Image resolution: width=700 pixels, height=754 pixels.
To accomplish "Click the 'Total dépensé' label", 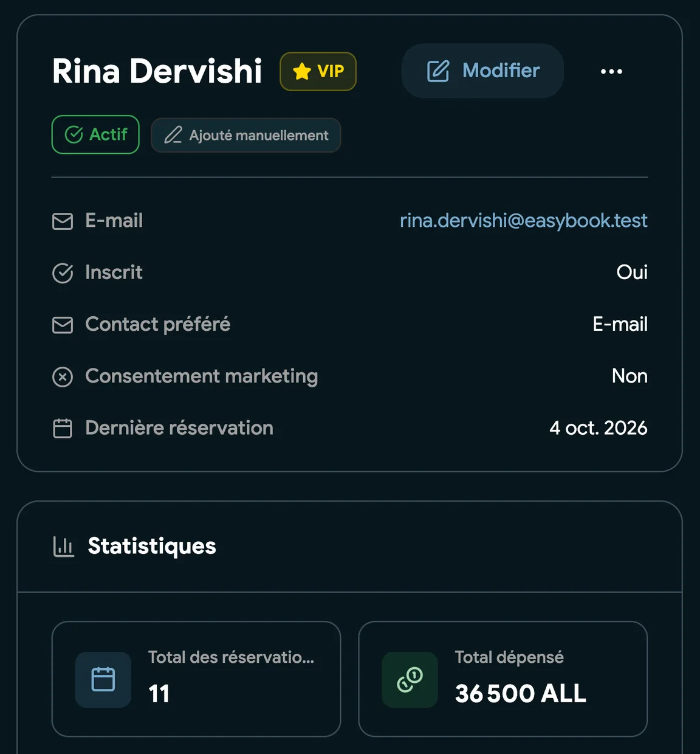I will click(x=509, y=657).
